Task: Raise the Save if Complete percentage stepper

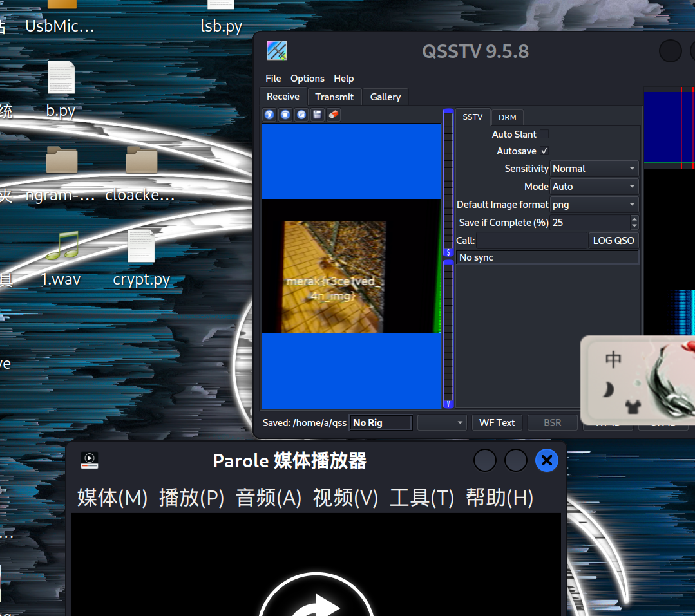Action: click(634, 219)
